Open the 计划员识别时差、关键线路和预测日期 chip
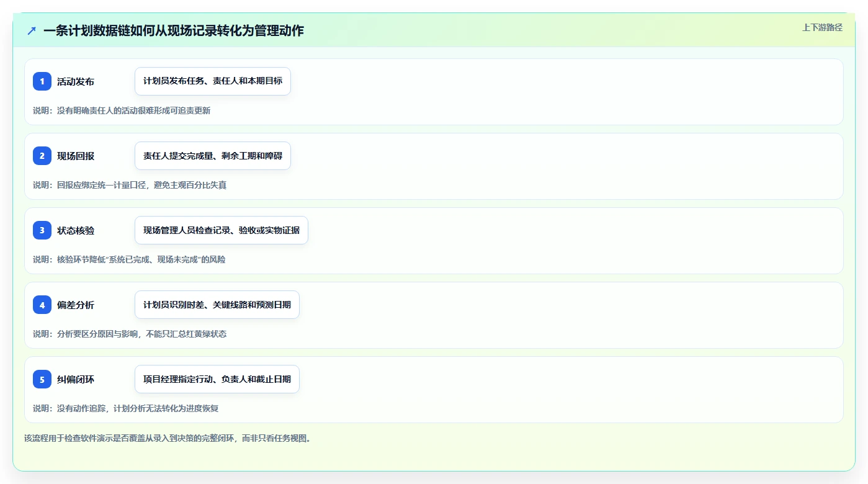Screen dimensions: 868x484 pos(217,305)
